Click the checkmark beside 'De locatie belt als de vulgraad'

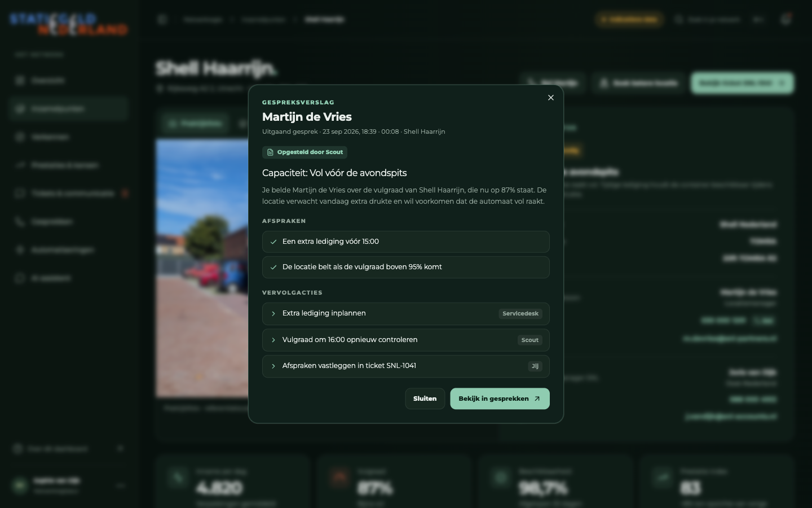[x=273, y=267]
